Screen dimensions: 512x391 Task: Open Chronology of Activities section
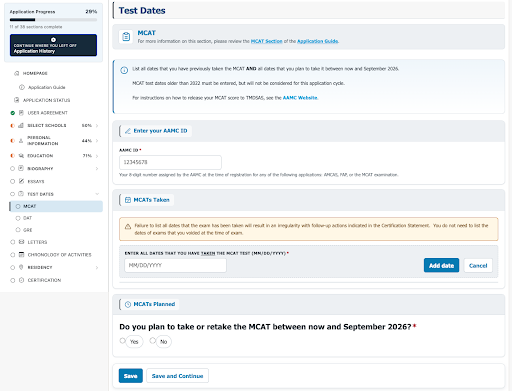pyautogui.click(x=59, y=255)
